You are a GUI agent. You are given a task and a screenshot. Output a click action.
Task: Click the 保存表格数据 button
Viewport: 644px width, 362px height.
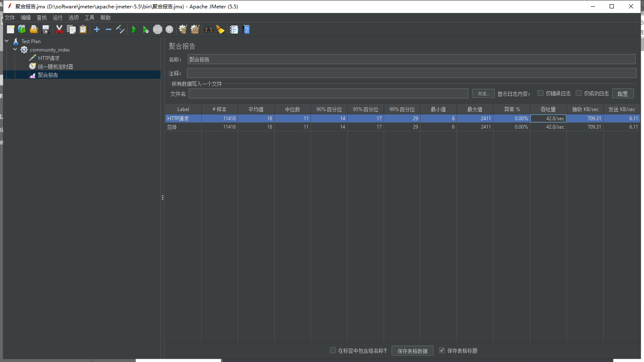(x=412, y=351)
